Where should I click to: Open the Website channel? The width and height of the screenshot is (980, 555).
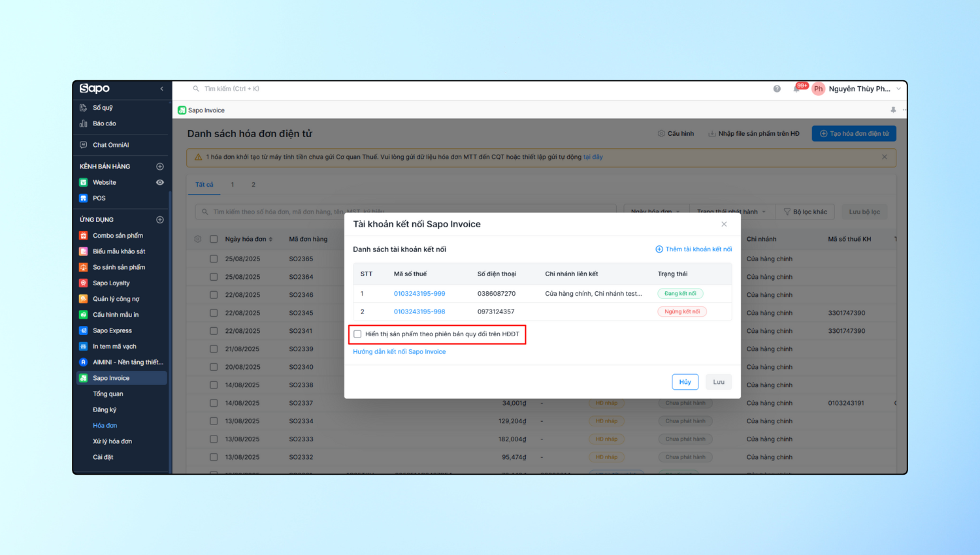(105, 182)
